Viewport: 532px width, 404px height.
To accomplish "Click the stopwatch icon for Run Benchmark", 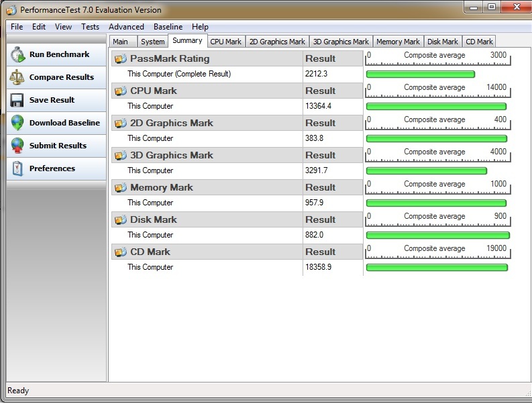I will tap(17, 55).
